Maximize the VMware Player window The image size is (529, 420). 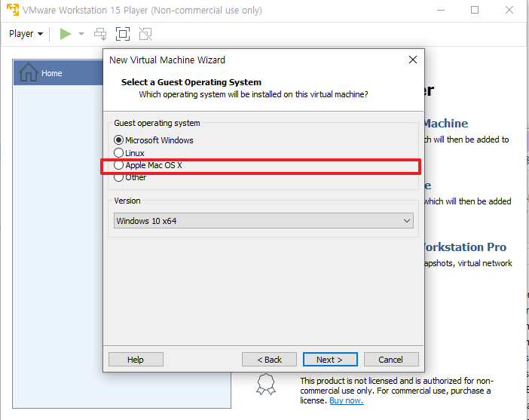[x=475, y=10]
